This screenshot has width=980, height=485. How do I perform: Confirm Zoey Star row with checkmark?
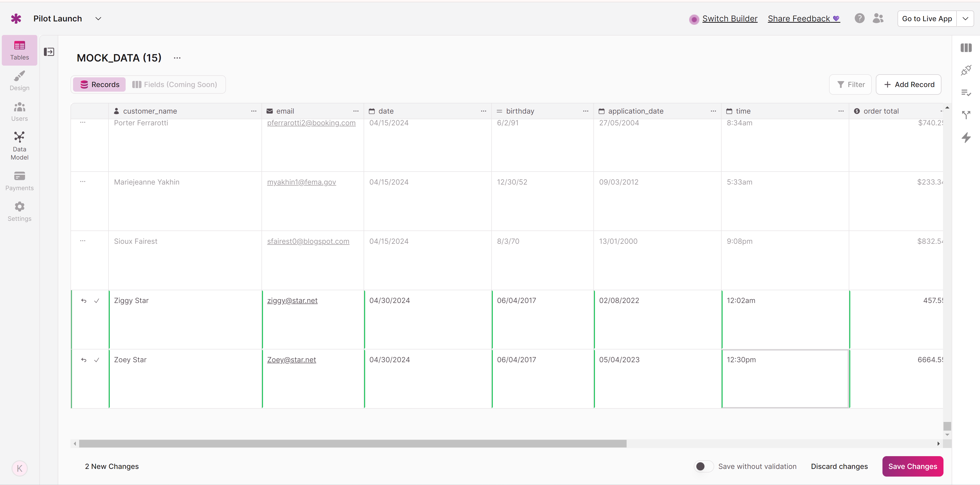97,360
